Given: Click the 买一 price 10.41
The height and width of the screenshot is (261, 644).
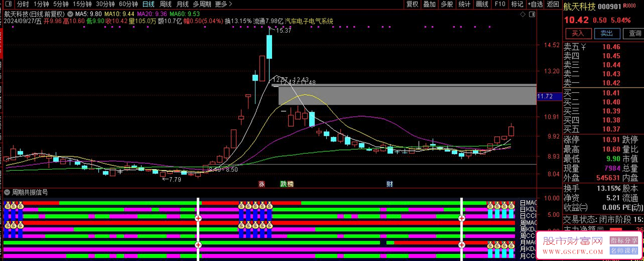Looking at the screenshot, I should pos(611,93).
